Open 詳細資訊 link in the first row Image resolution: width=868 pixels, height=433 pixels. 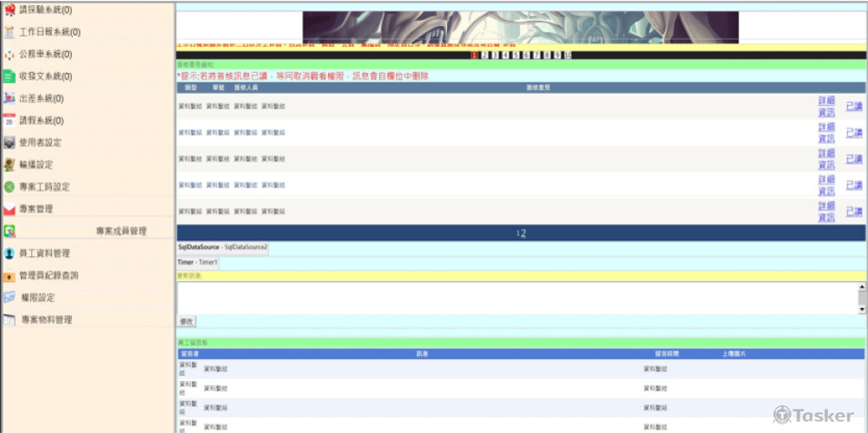825,106
